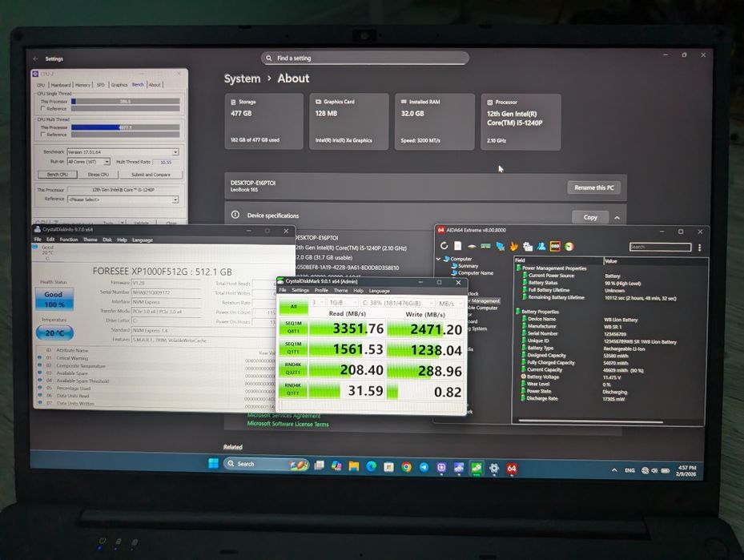The image size is (744, 560).
Task: Click the AIDA64 disk benchmark toolbar icon
Action: pos(472,246)
